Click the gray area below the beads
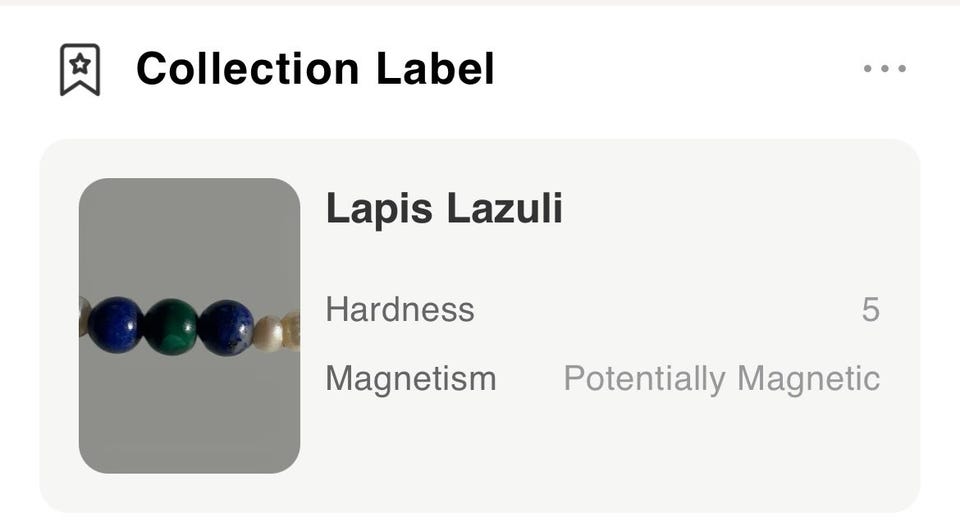This screenshot has width=960, height=527. [189, 415]
